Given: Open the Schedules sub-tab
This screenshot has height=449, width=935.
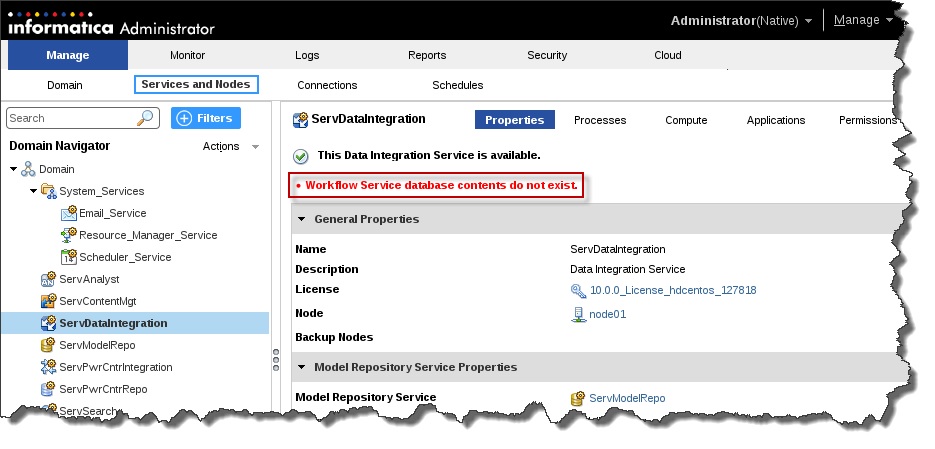Looking at the screenshot, I should tap(458, 85).
